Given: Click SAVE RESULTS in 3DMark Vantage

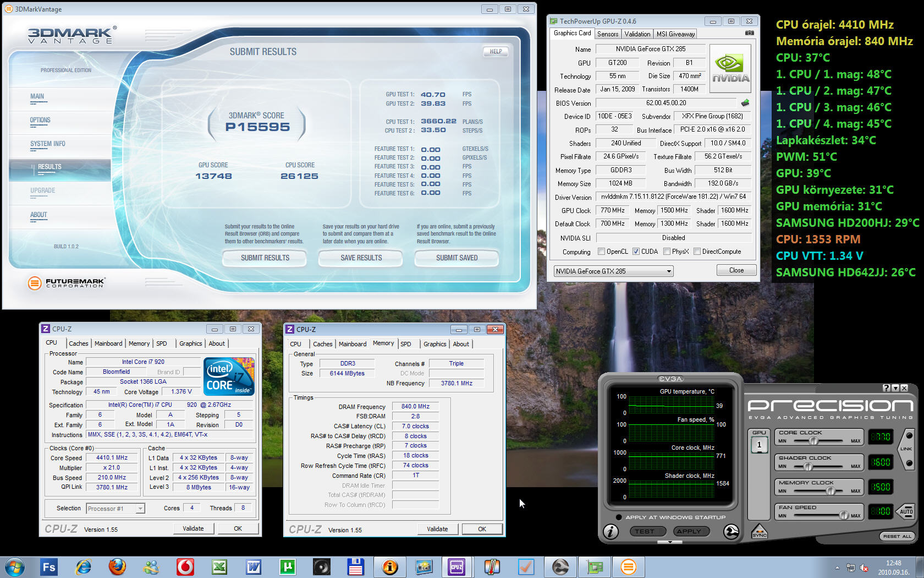Looking at the screenshot, I should point(361,258).
